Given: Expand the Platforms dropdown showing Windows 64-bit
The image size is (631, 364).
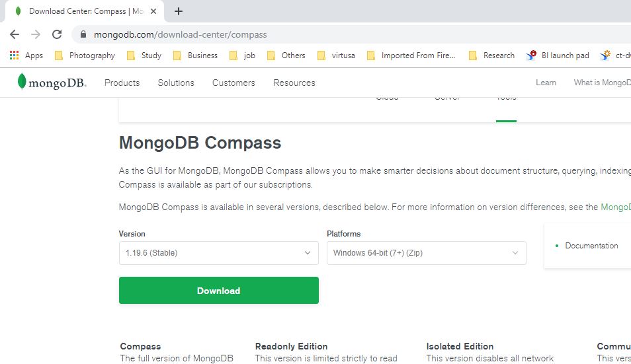Looking at the screenshot, I should [x=426, y=253].
